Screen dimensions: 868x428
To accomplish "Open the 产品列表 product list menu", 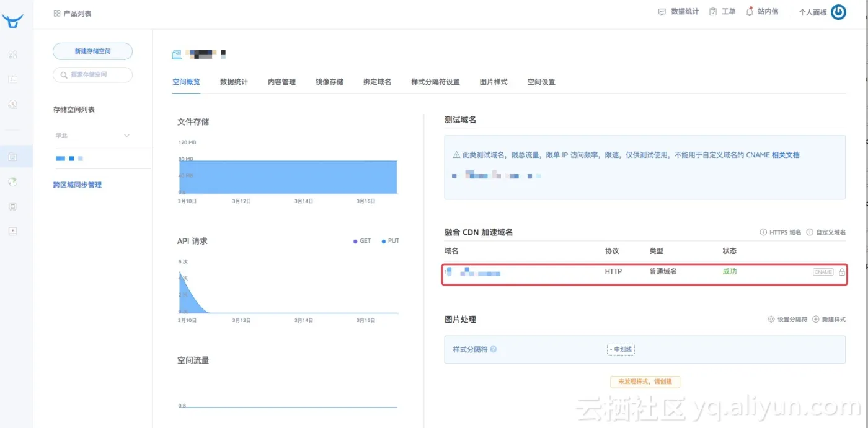I will [x=73, y=14].
